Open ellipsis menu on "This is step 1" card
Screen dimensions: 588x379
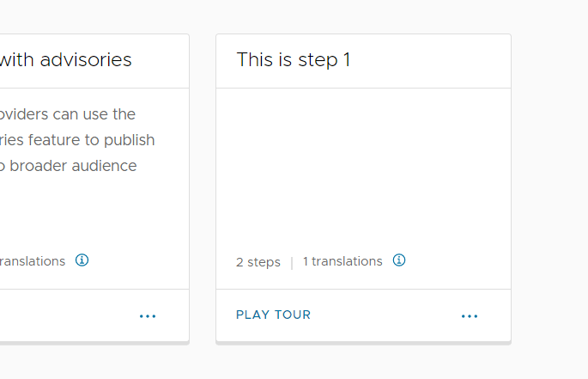[469, 316]
